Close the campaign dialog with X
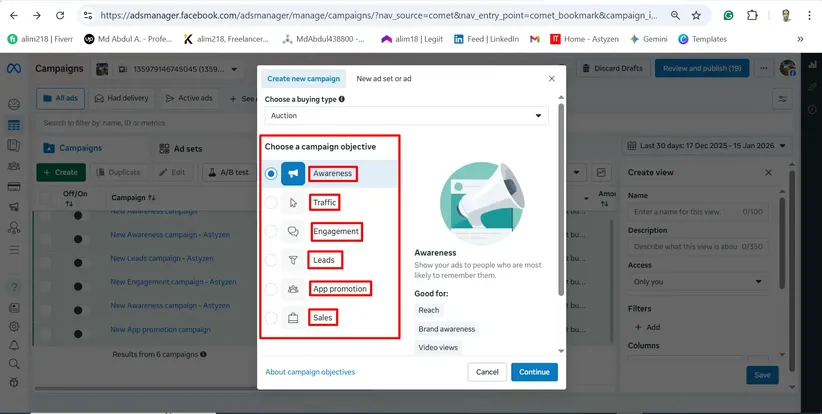Screen dimensions: 822x414 [551, 78]
